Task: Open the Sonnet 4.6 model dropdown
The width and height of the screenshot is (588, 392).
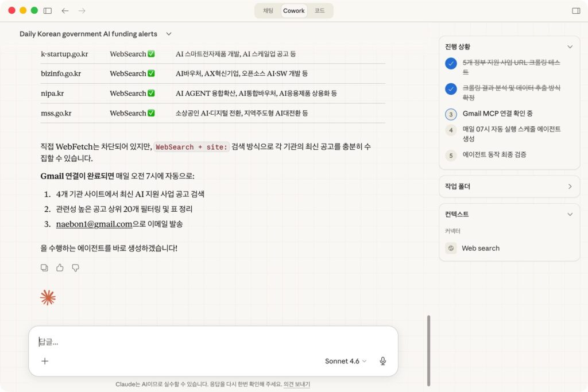Action: (345, 361)
